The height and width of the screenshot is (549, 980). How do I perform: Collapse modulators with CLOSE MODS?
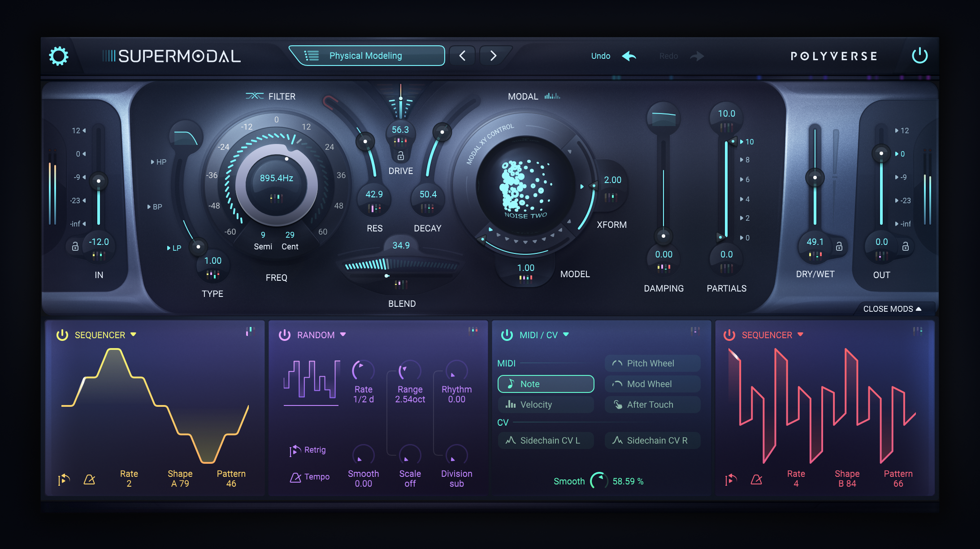point(892,309)
